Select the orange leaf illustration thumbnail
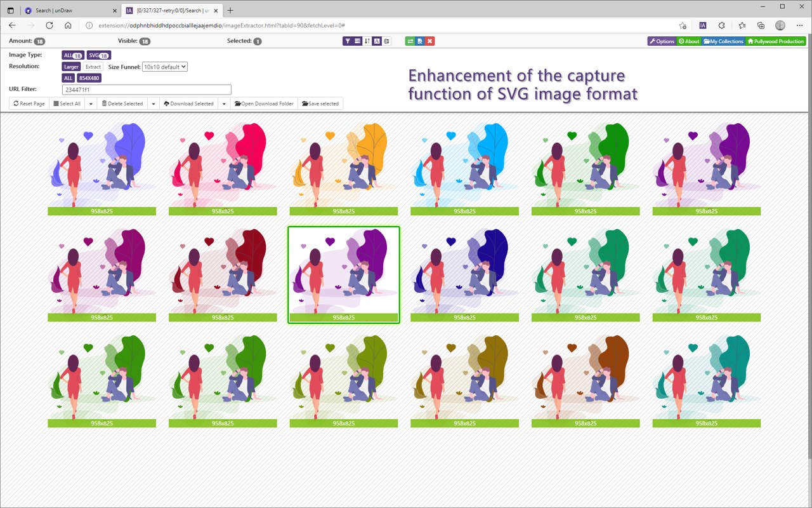This screenshot has height=508, width=812. [x=343, y=168]
